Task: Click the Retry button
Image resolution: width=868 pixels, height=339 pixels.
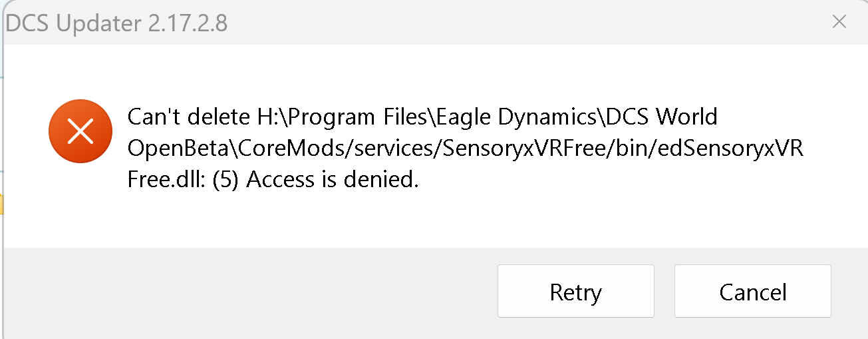Action: tap(575, 291)
